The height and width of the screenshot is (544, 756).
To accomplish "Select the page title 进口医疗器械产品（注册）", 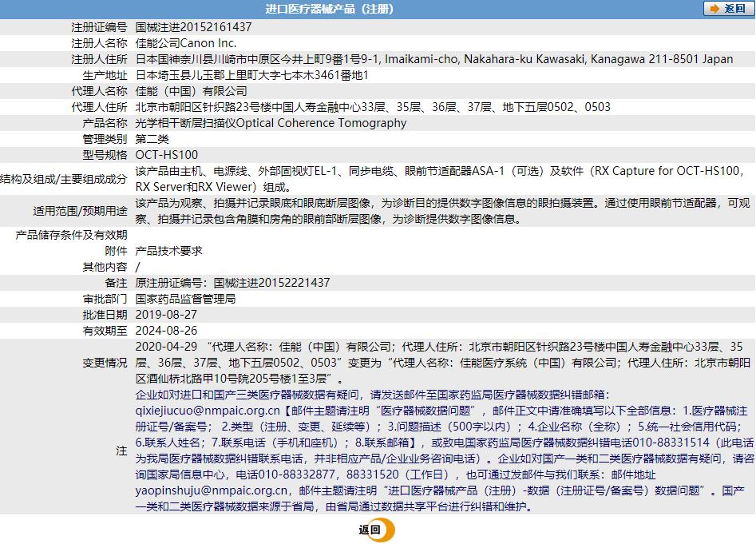I will [x=330, y=9].
